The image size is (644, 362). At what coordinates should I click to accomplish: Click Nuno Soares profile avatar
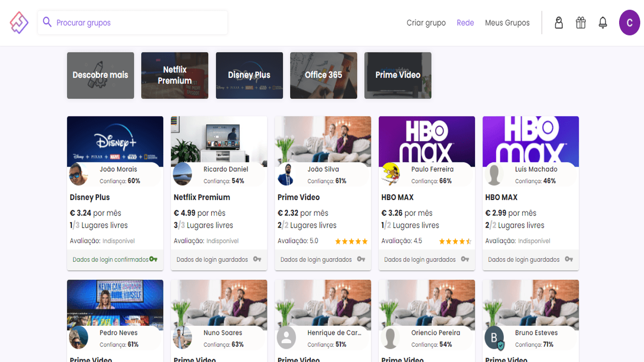coord(182,338)
